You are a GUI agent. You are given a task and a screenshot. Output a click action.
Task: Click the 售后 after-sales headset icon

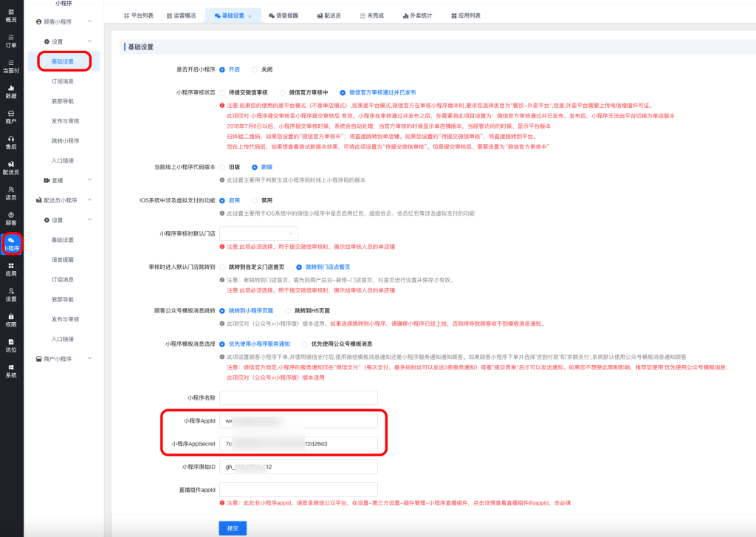click(x=11, y=142)
